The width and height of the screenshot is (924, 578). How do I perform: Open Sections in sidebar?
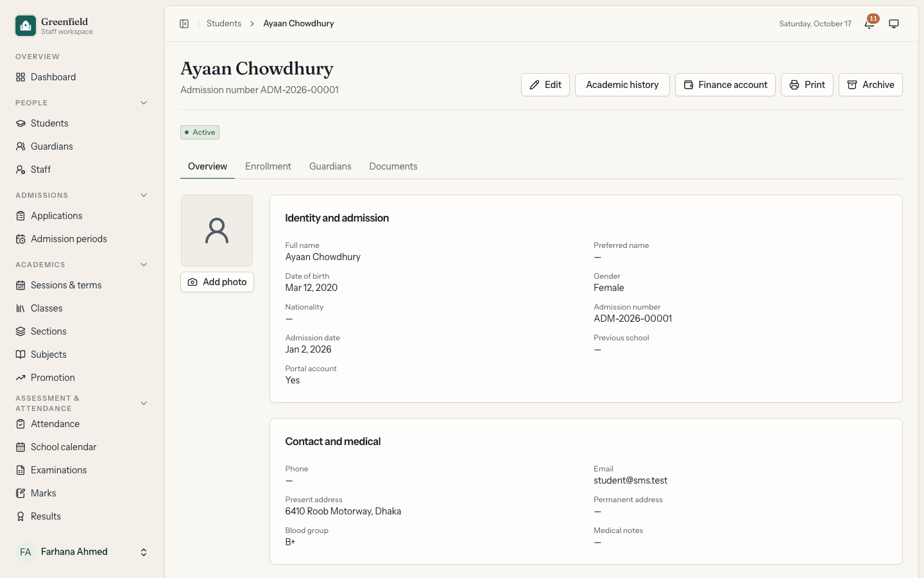82,331
